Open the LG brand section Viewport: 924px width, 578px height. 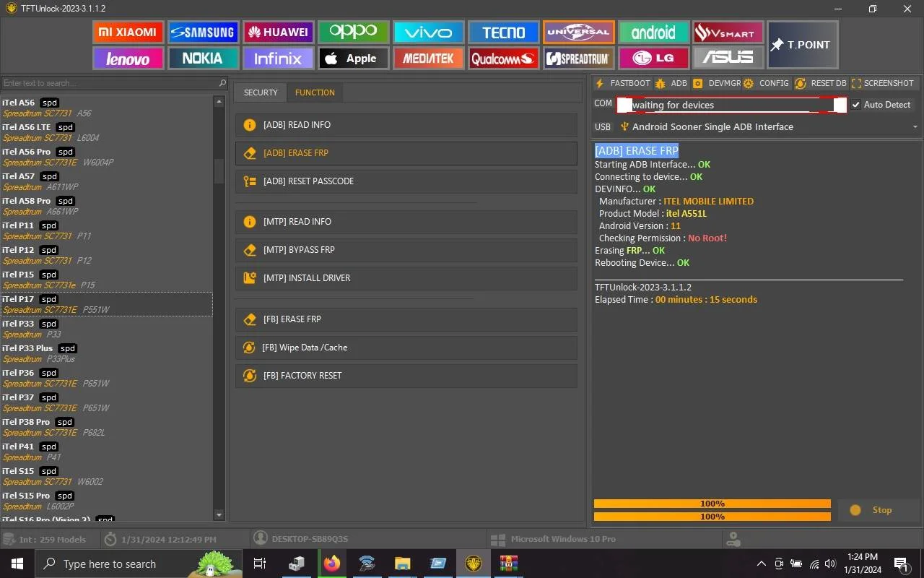click(x=653, y=59)
